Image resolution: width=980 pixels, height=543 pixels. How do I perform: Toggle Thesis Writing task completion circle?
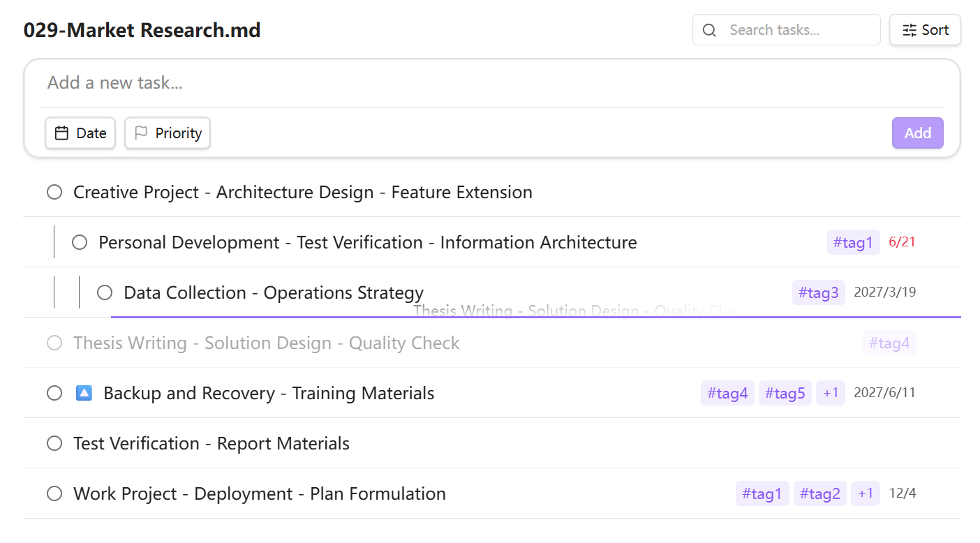(x=54, y=343)
